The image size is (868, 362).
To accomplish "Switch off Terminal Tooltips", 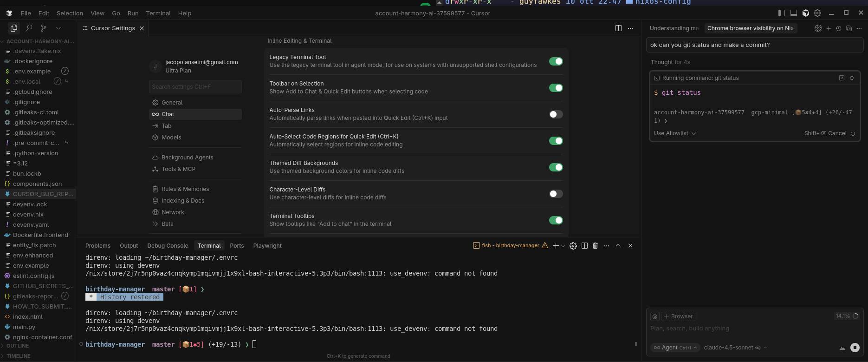I will (x=556, y=220).
